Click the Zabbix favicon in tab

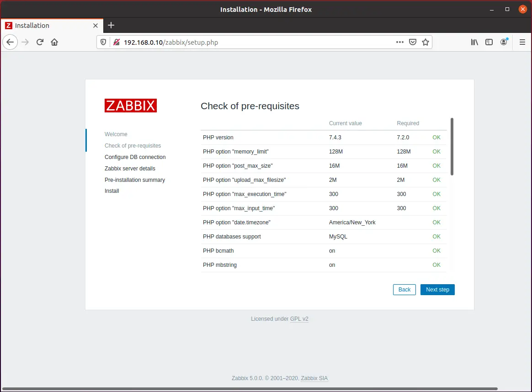click(9, 26)
